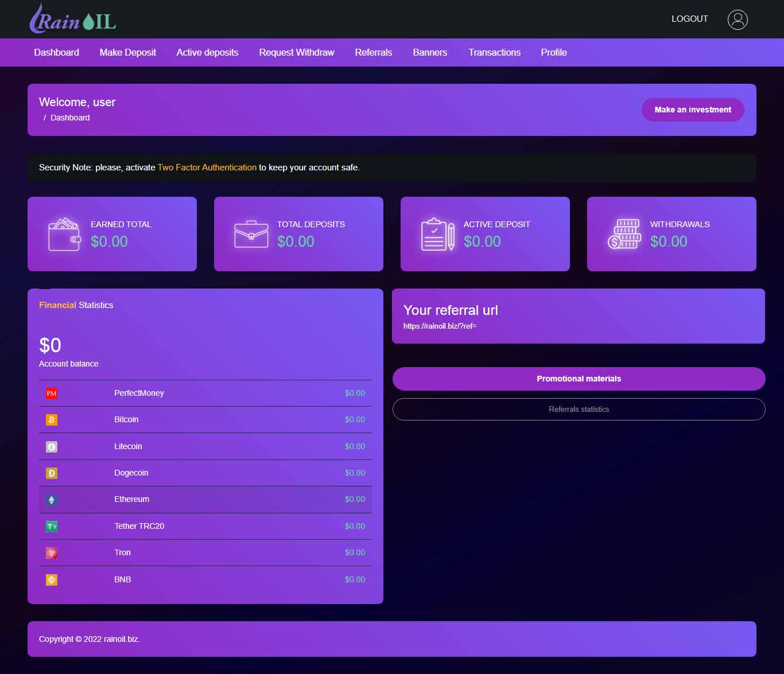Viewport: 784px width, 674px height.
Task: Click the Tether TRC20 label
Action: tap(139, 526)
